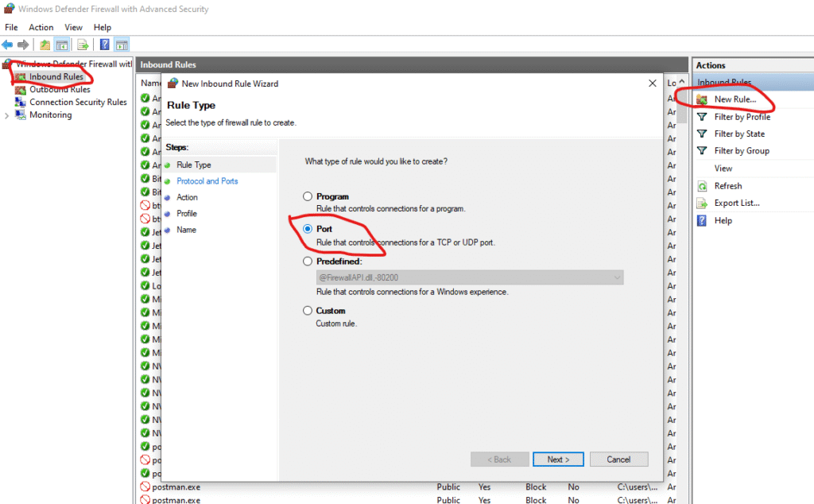Open the File menu

pyautogui.click(x=11, y=27)
